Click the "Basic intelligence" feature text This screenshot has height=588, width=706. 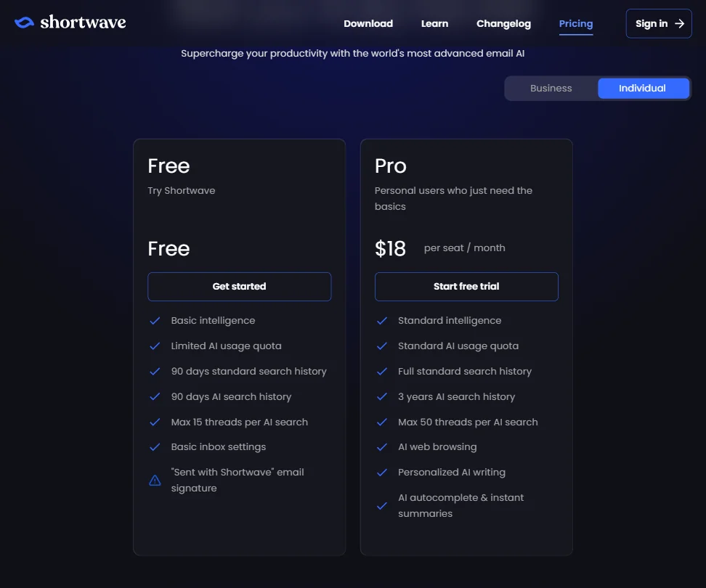coord(213,321)
